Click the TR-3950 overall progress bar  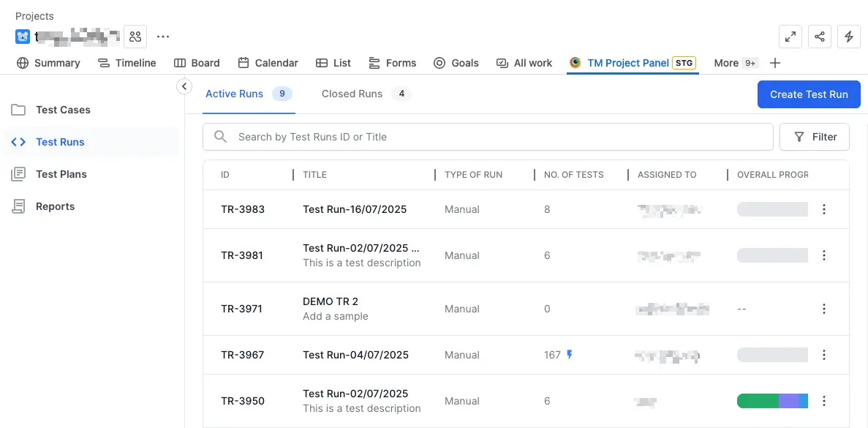click(772, 401)
